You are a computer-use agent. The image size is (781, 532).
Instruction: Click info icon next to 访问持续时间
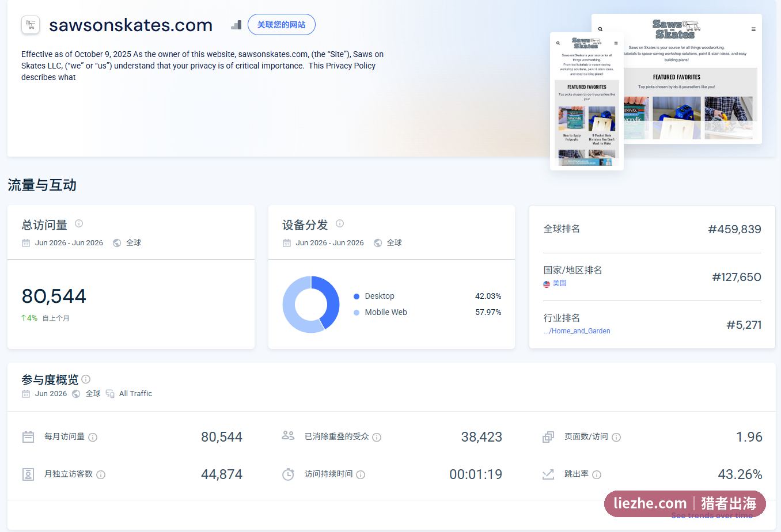tap(361, 475)
